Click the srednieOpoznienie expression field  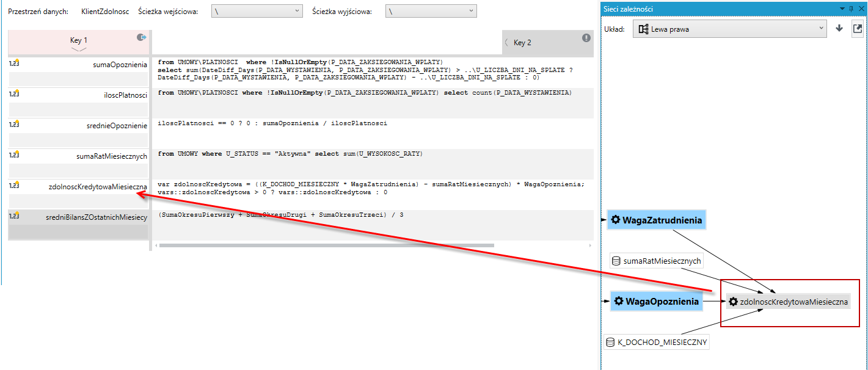tap(373, 132)
